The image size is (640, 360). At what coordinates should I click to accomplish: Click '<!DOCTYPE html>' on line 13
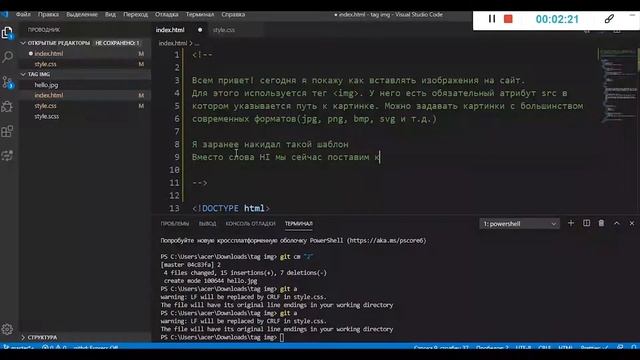[231, 208]
